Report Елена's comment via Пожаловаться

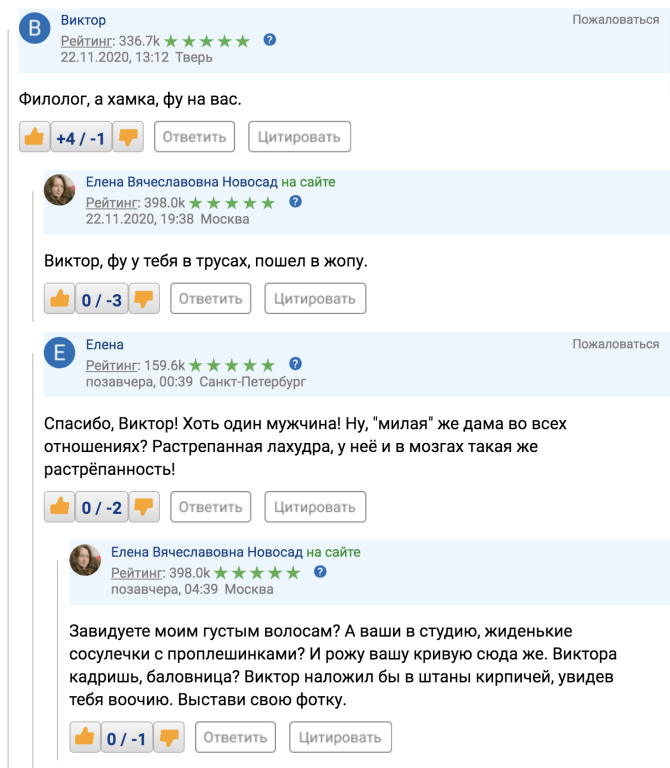(x=615, y=344)
